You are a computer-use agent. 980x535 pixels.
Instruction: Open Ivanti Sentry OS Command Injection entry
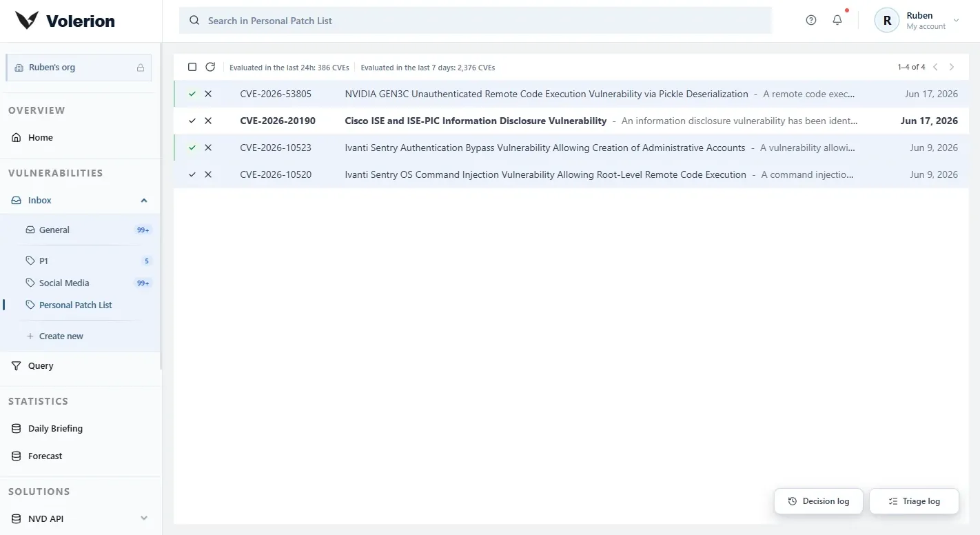click(x=571, y=174)
